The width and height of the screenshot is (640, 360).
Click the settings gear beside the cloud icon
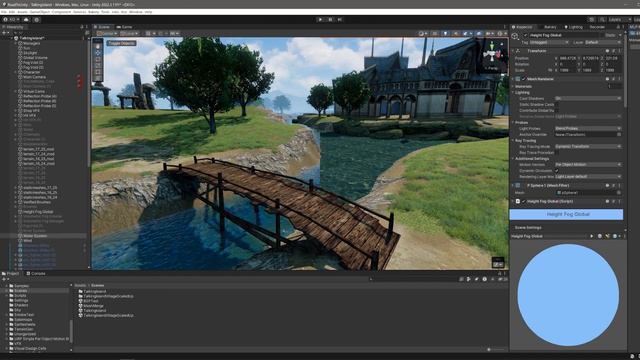coord(37,19)
